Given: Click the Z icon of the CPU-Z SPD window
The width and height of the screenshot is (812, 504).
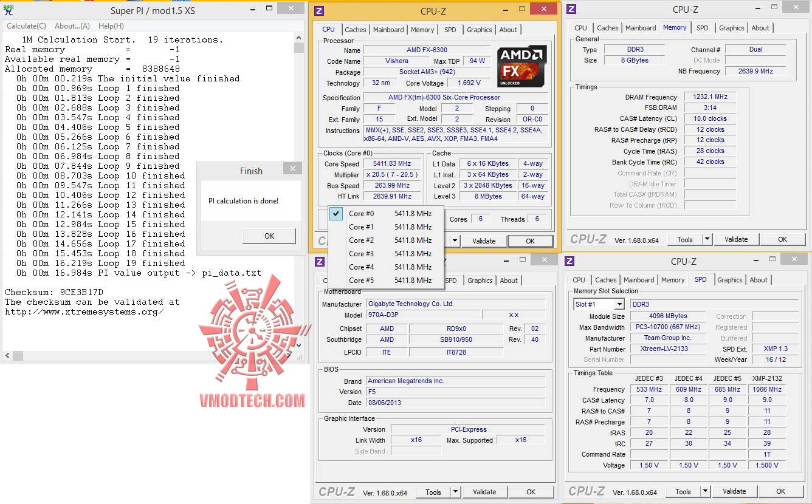Looking at the screenshot, I should [x=569, y=261].
